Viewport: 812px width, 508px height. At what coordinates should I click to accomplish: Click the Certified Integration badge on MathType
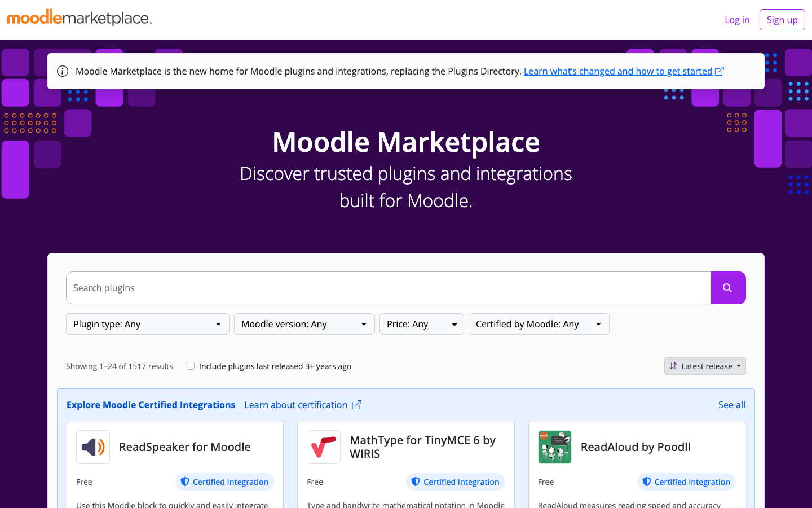tap(456, 481)
